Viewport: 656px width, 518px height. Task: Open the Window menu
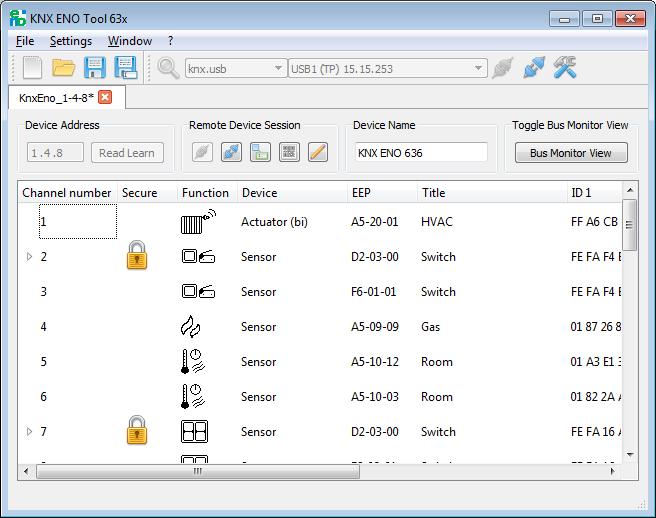[x=130, y=41]
